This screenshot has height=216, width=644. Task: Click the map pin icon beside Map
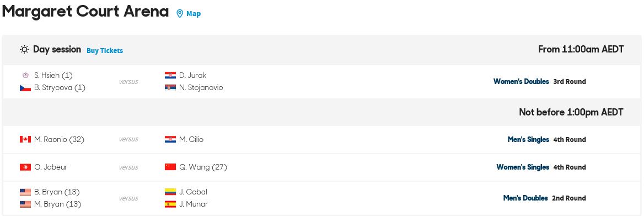tap(180, 14)
